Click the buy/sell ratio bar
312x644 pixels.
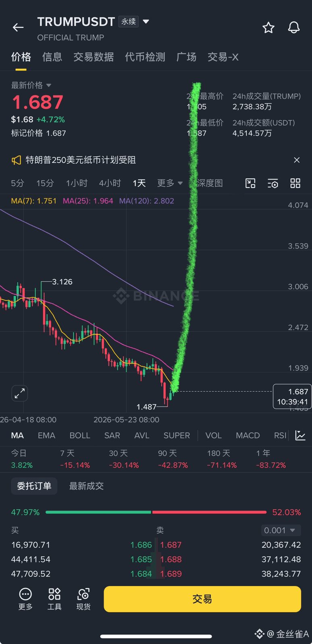pyautogui.click(x=156, y=512)
